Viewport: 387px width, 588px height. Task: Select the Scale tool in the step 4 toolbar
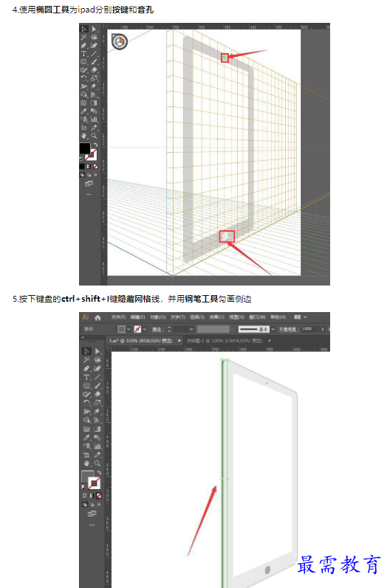tap(94, 78)
